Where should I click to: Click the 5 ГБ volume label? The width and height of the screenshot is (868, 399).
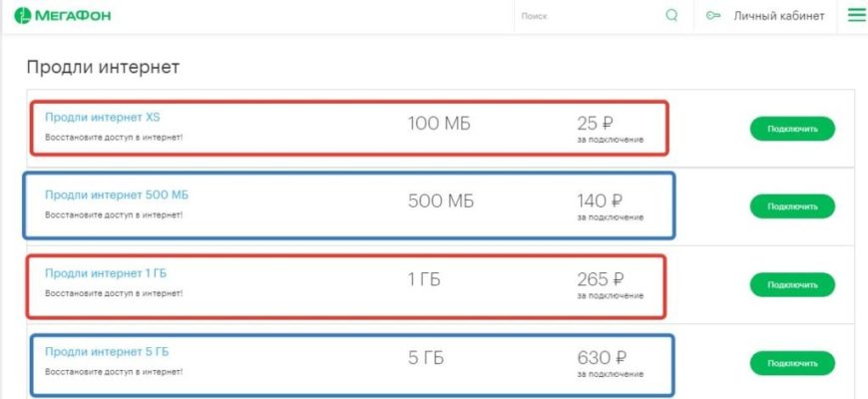point(426,358)
